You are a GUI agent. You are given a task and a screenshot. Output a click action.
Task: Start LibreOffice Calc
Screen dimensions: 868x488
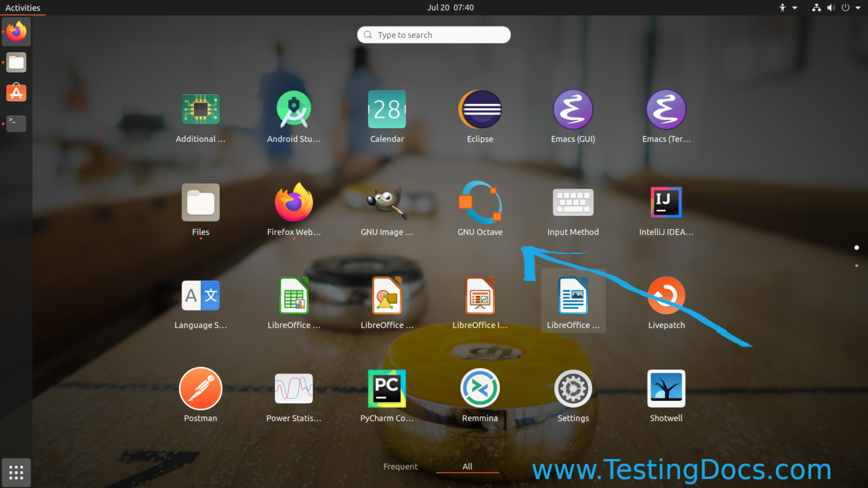[x=294, y=295]
